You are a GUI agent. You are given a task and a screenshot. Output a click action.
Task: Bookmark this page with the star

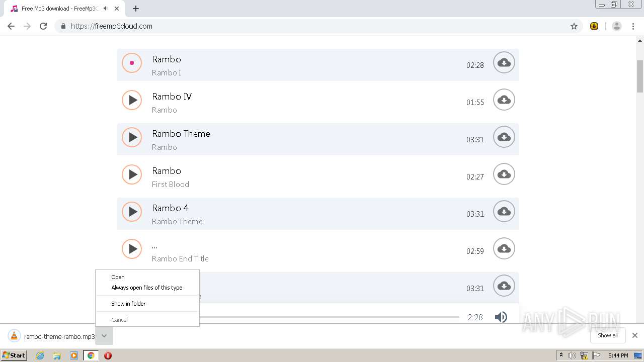(574, 26)
